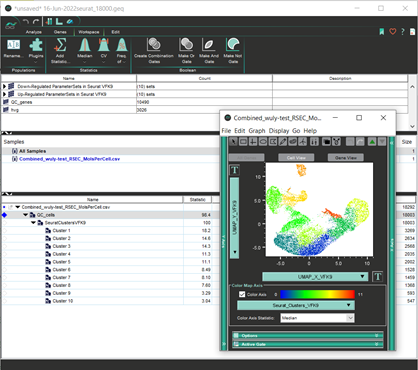This screenshot has width=418, height=370.
Task: Click the Make Or Gate icon
Action: 186,44
